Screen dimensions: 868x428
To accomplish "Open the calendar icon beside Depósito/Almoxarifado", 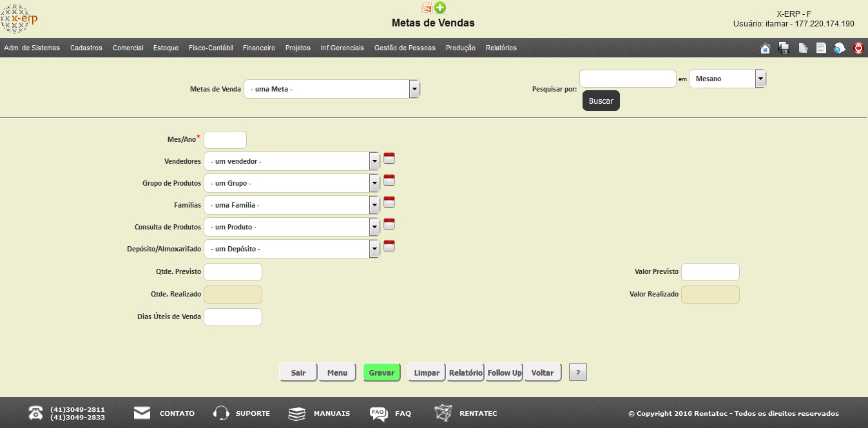I will pyautogui.click(x=389, y=246).
